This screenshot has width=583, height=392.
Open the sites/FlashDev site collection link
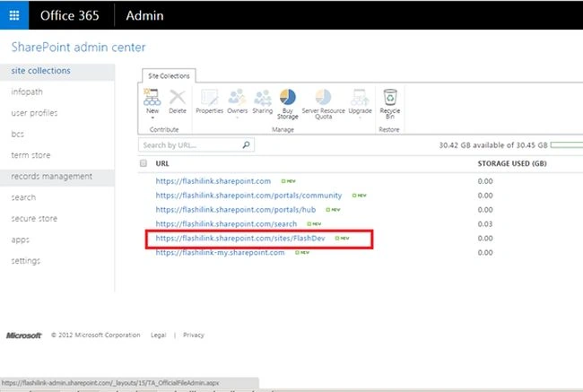coord(240,238)
